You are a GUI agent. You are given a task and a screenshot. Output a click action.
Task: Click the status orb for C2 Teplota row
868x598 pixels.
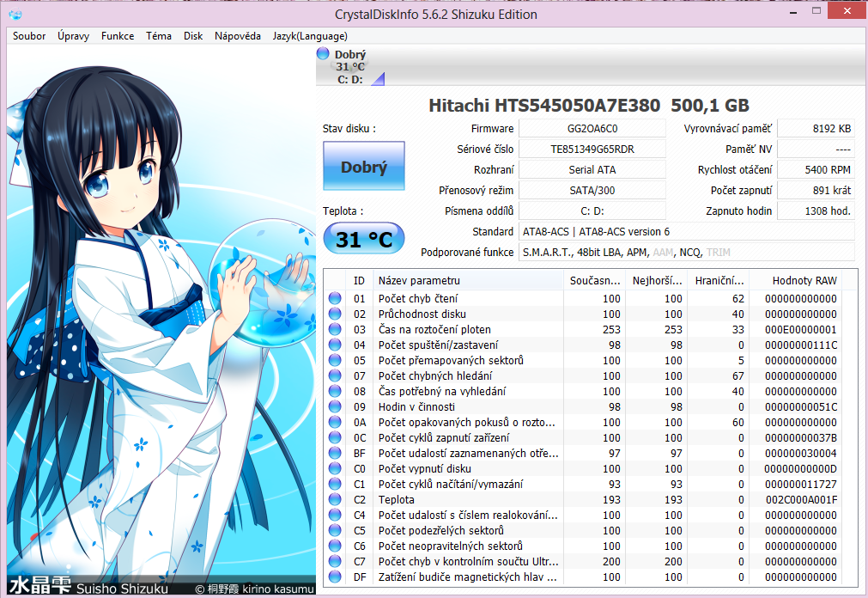[x=335, y=499]
